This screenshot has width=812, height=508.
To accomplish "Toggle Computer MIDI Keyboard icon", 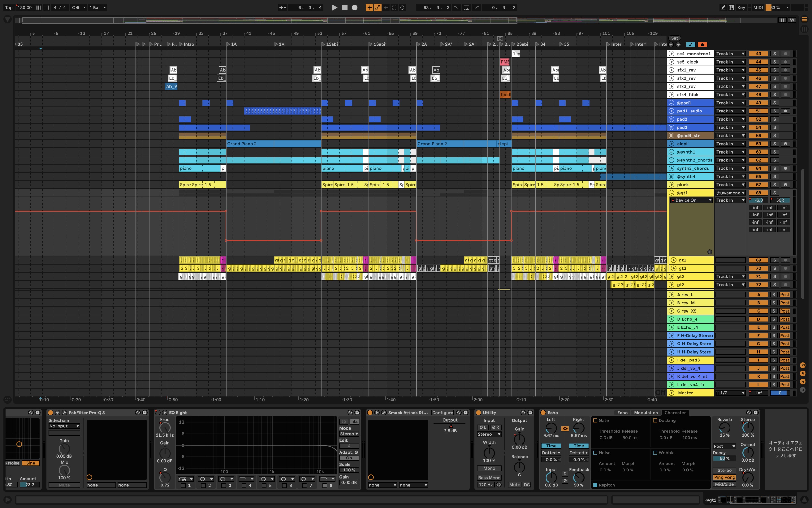I will click(x=731, y=7).
